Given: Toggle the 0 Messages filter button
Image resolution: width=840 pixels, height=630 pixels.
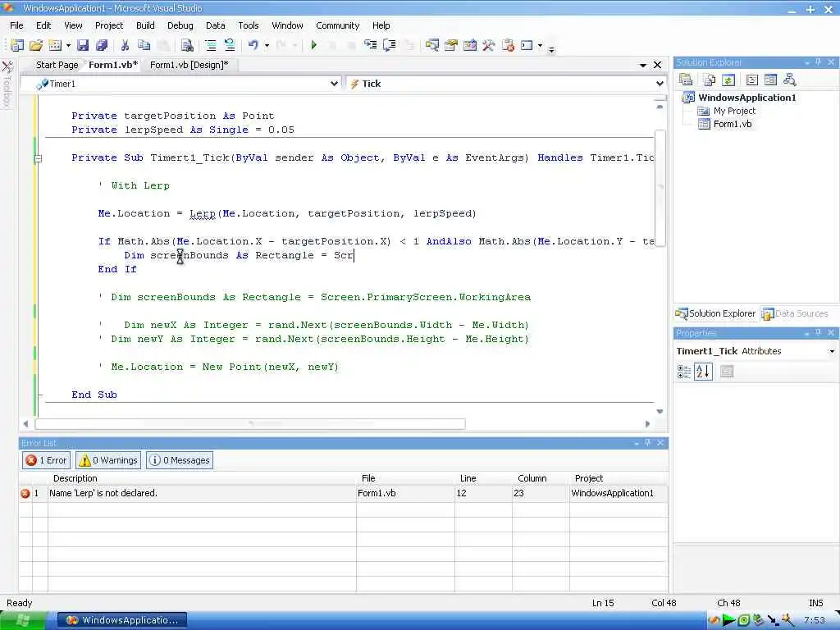Looking at the screenshot, I should tap(180, 460).
